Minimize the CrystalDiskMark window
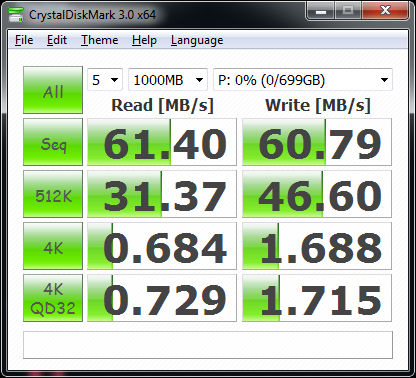 tap(321, 11)
